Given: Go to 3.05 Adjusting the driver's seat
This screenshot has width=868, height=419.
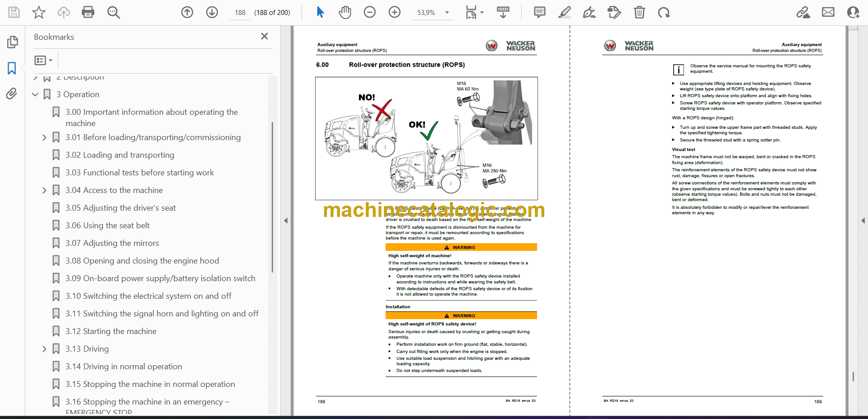Looking at the screenshot, I should click(x=121, y=208).
